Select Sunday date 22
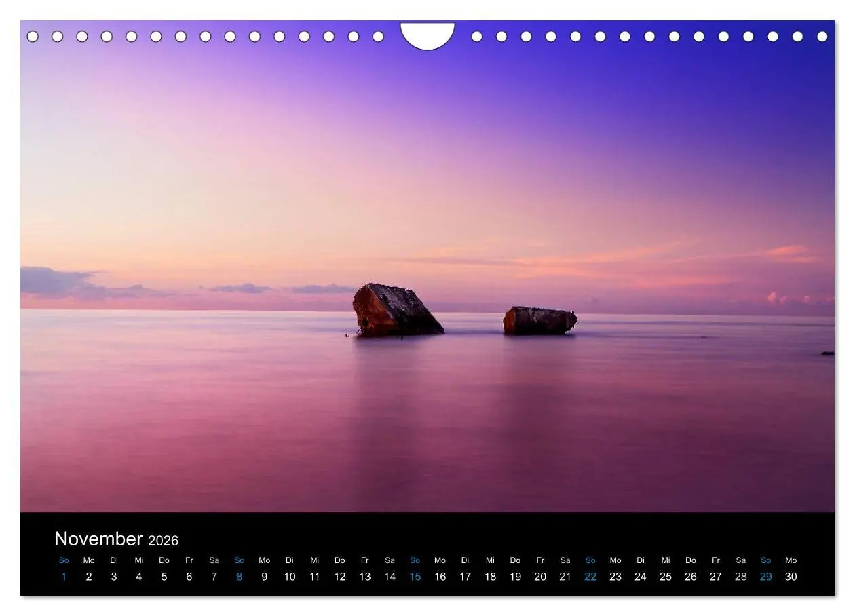This screenshot has width=855, height=616. coord(590,576)
